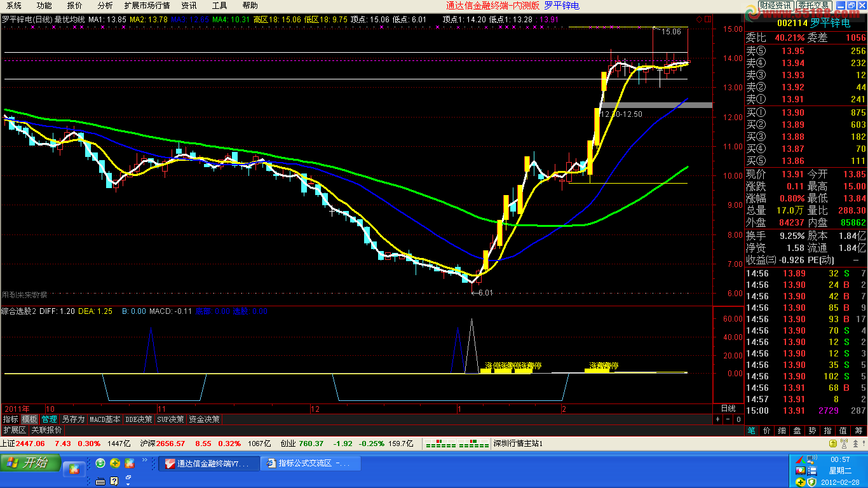Click the Windows 开始 start button
Image resolution: width=868 pixels, height=488 pixels.
pyautogui.click(x=31, y=463)
